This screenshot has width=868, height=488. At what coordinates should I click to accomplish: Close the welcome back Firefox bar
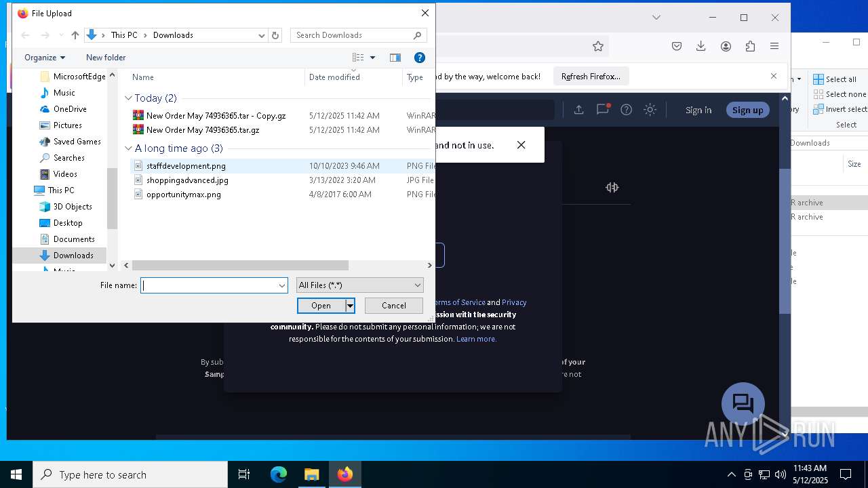(774, 76)
